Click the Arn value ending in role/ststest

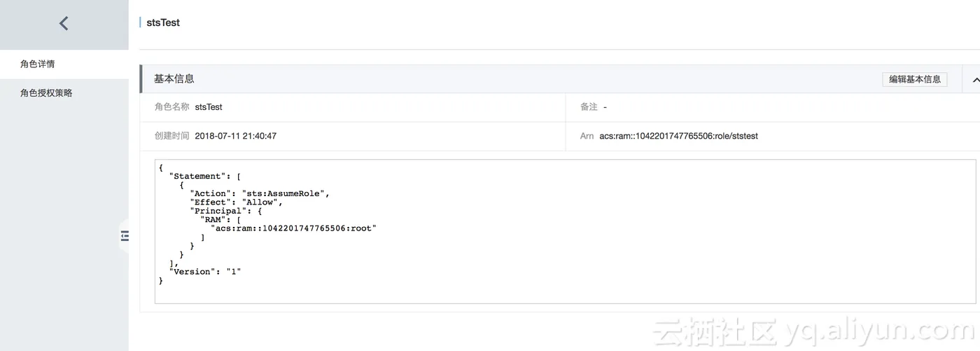678,136
